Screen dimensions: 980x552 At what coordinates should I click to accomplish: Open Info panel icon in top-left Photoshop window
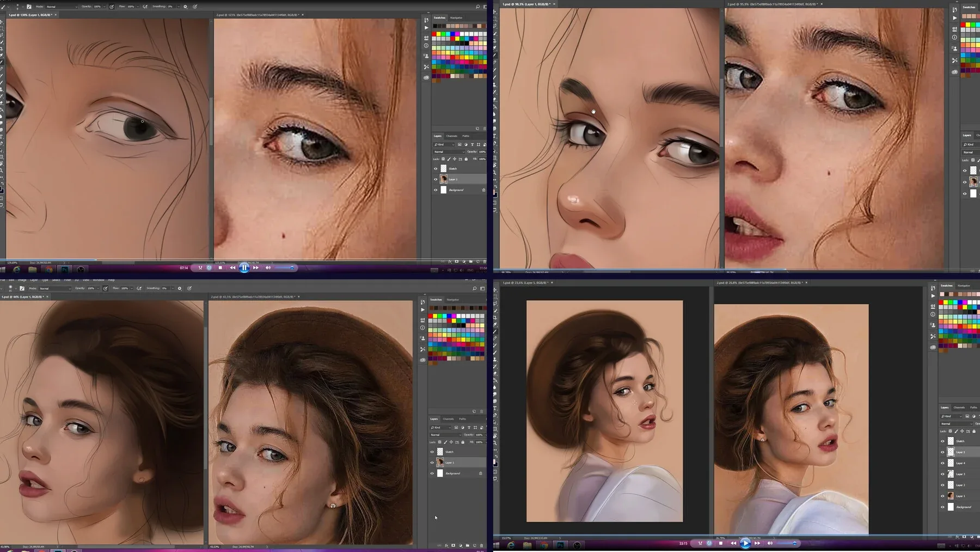pyautogui.click(x=426, y=46)
